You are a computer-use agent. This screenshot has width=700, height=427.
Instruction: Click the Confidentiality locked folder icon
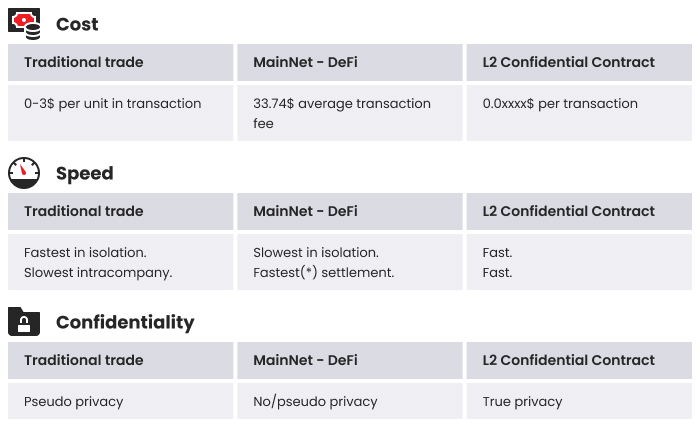pos(24,322)
